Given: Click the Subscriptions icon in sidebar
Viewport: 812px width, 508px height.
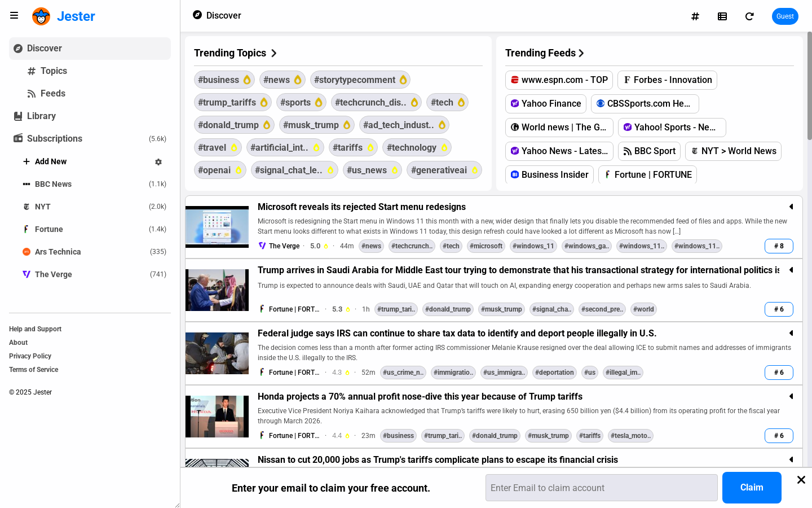Looking at the screenshot, I should pyautogui.click(x=18, y=138).
